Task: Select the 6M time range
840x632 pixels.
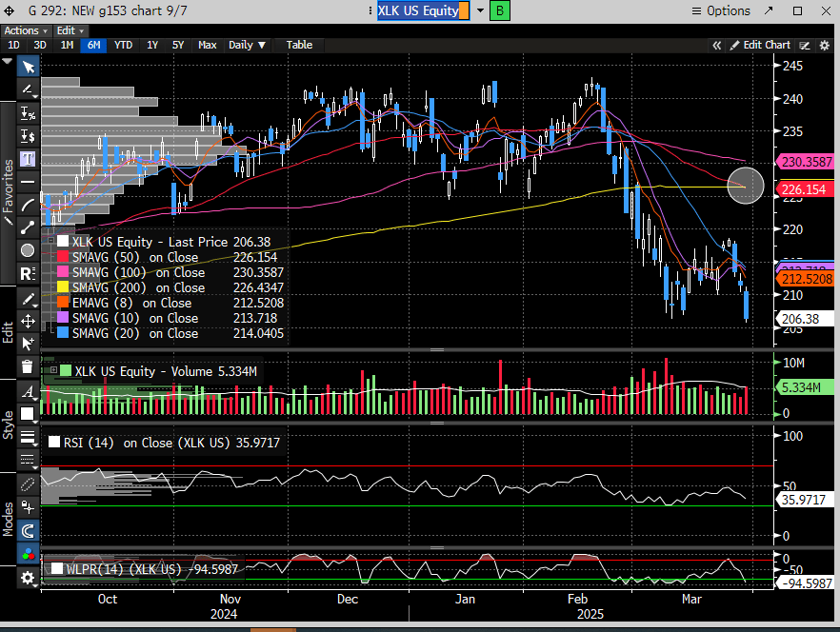Action: [93, 45]
